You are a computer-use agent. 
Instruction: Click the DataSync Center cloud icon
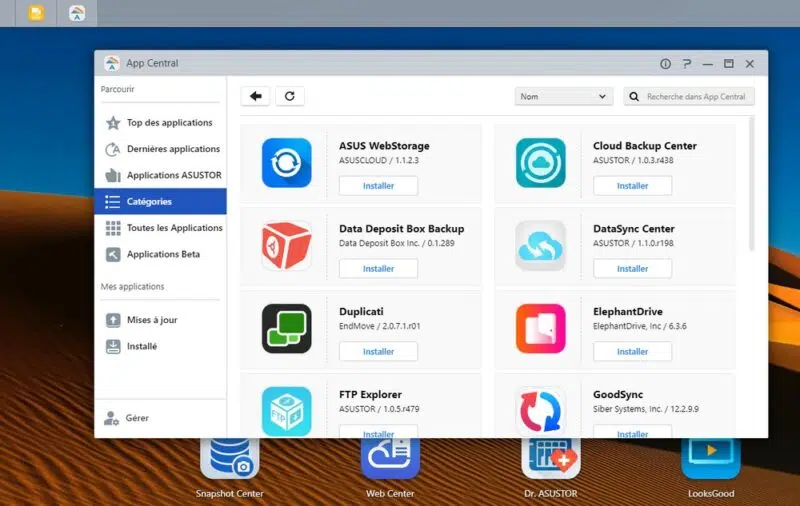tap(541, 245)
